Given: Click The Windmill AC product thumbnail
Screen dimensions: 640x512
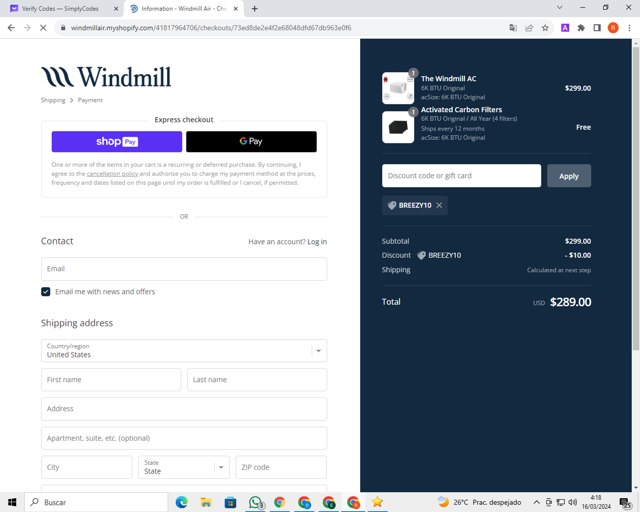Looking at the screenshot, I should click(x=398, y=88).
